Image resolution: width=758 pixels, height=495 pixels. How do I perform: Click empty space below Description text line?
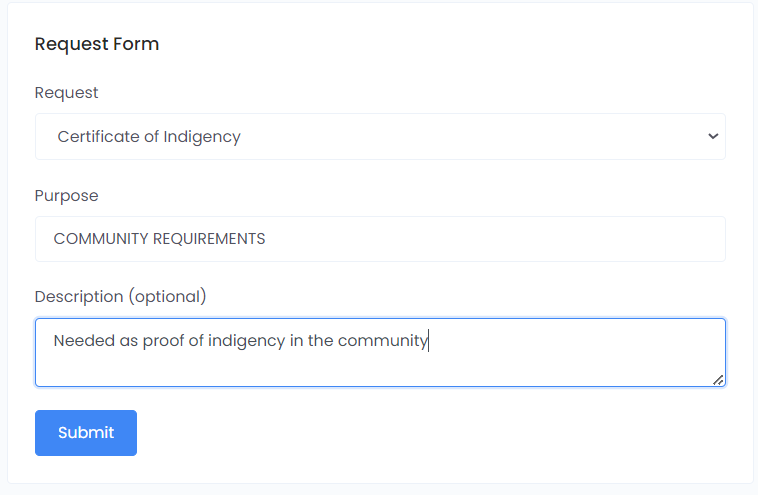(x=380, y=368)
